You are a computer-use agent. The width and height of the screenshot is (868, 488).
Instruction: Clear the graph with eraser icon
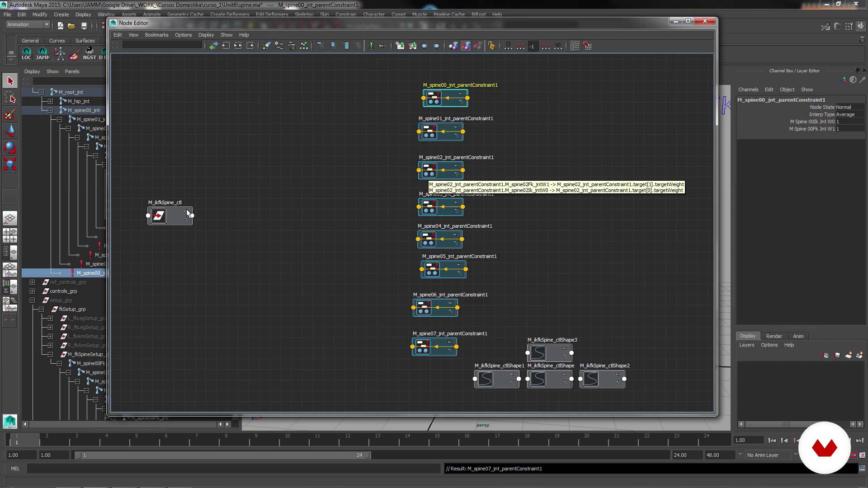tap(267, 46)
